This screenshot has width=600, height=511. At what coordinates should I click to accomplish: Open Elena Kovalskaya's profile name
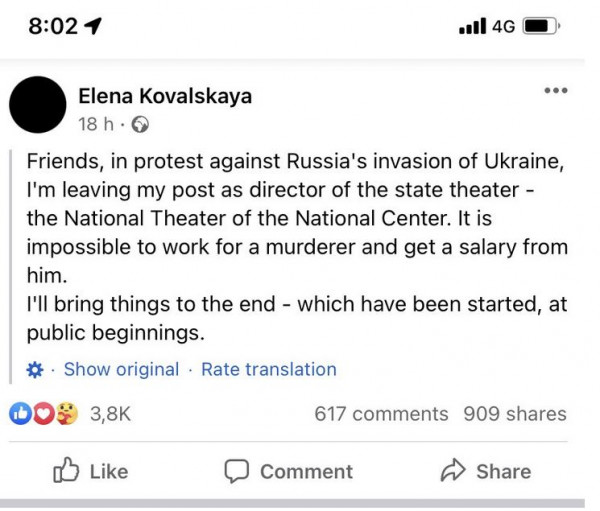(x=165, y=96)
